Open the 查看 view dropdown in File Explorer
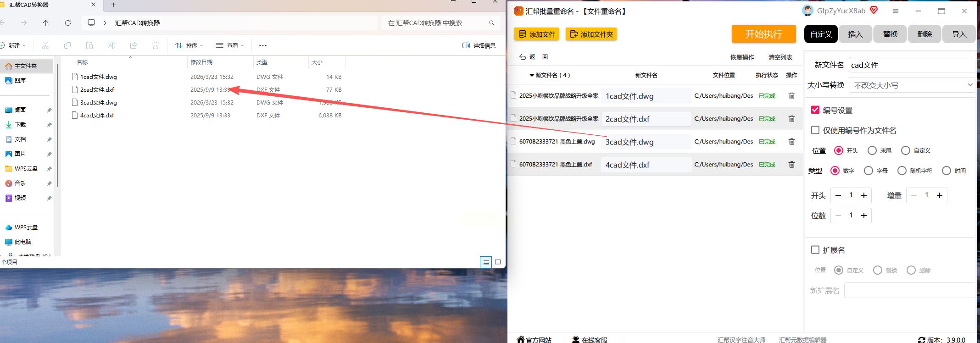The width and height of the screenshot is (980, 343). click(x=230, y=45)
